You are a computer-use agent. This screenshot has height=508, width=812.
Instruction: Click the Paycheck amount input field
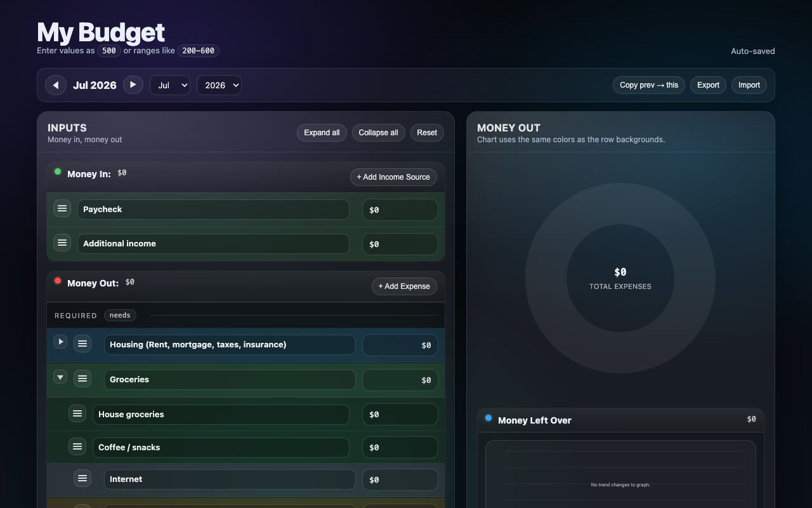pyautogui.click(x=400, y=210)
